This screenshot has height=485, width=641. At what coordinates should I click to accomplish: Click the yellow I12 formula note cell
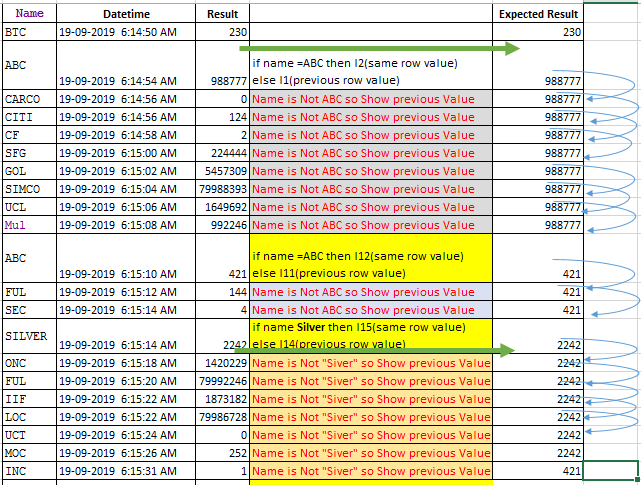pyautogui.click(x=371, y=258)
